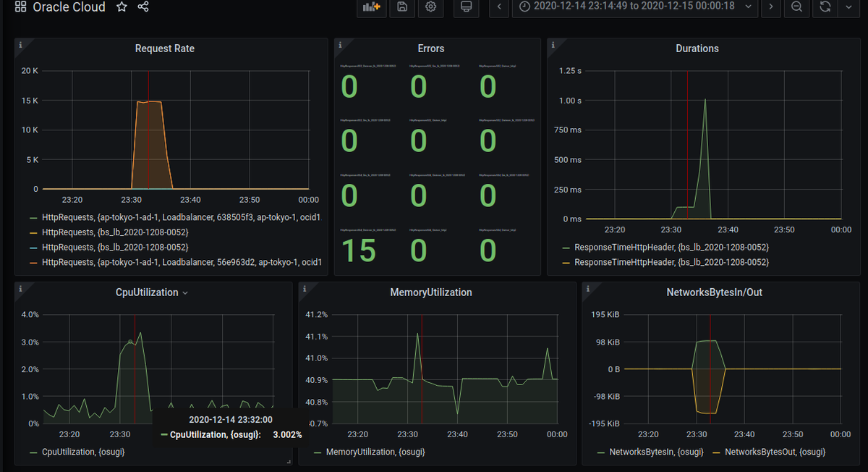
Task: Cycle view mode with monitor icon
Action: (467, 7)
